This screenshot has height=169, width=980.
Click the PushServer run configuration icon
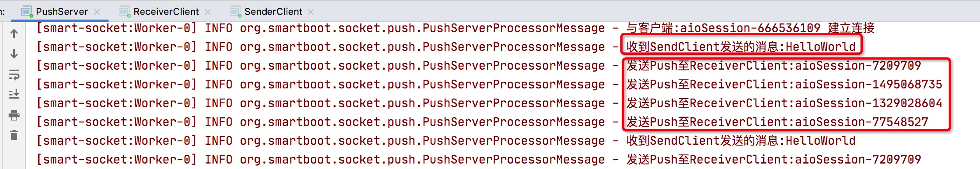click(x=27, y=12)
